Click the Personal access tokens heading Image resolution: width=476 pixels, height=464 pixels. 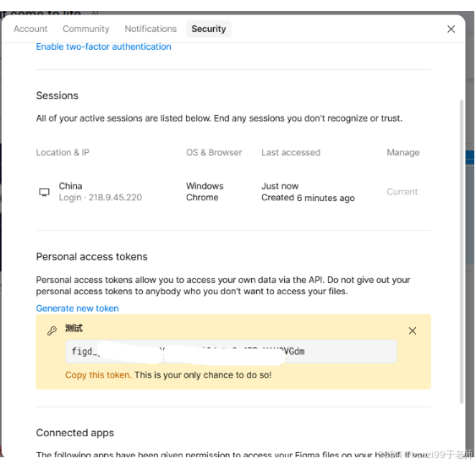coord(91,257)
